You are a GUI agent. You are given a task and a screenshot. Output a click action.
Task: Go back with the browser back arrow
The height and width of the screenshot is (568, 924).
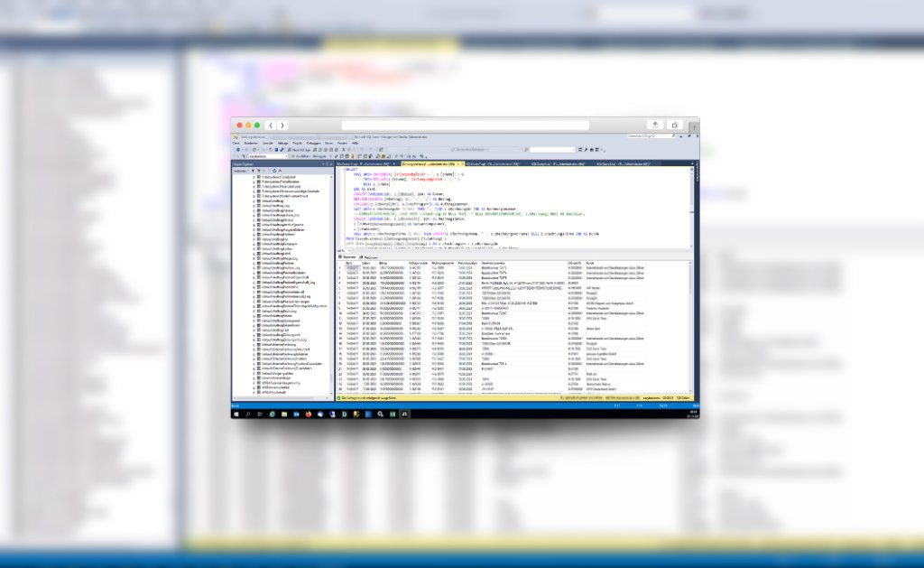click(x=271, y=125)
